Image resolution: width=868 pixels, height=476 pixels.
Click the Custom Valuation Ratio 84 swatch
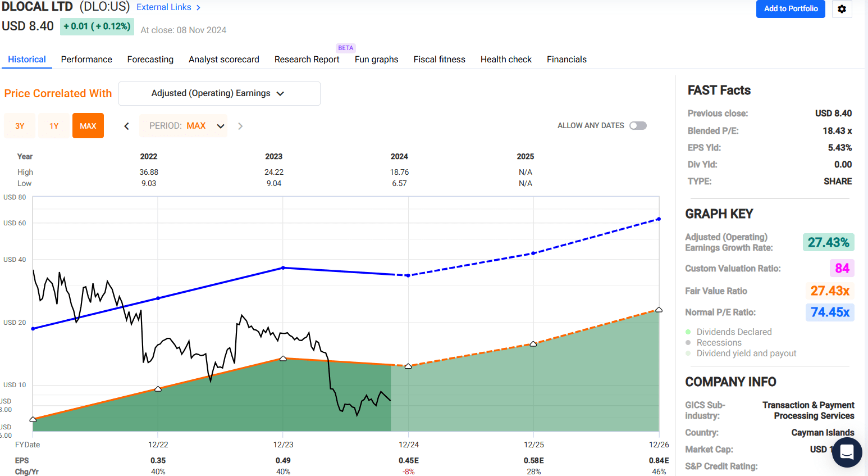coord(842,268)
